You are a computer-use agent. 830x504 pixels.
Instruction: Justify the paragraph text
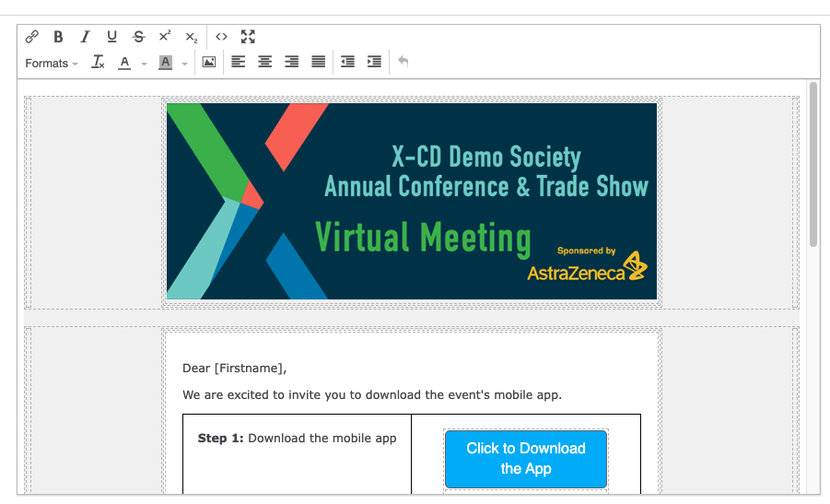pyautogui.click(x=318, y=63)
